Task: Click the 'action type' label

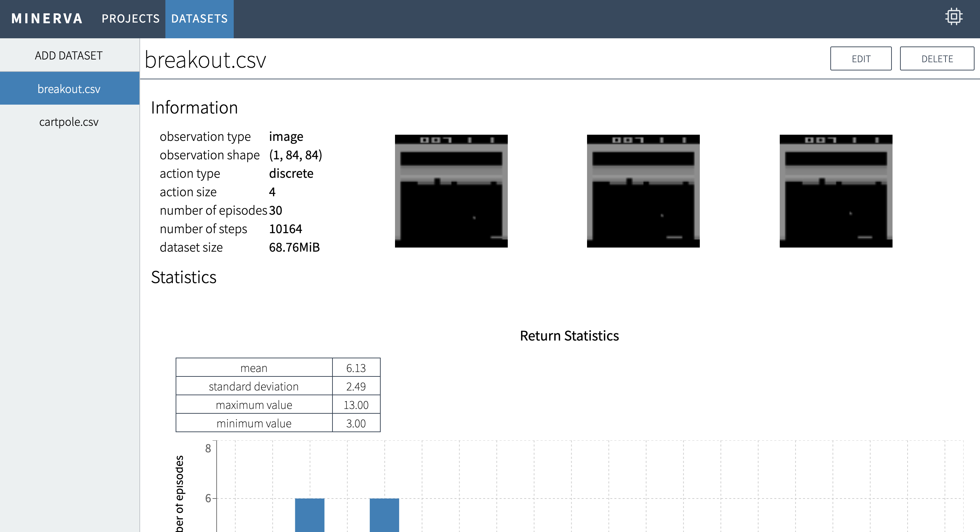Action: 190,174
